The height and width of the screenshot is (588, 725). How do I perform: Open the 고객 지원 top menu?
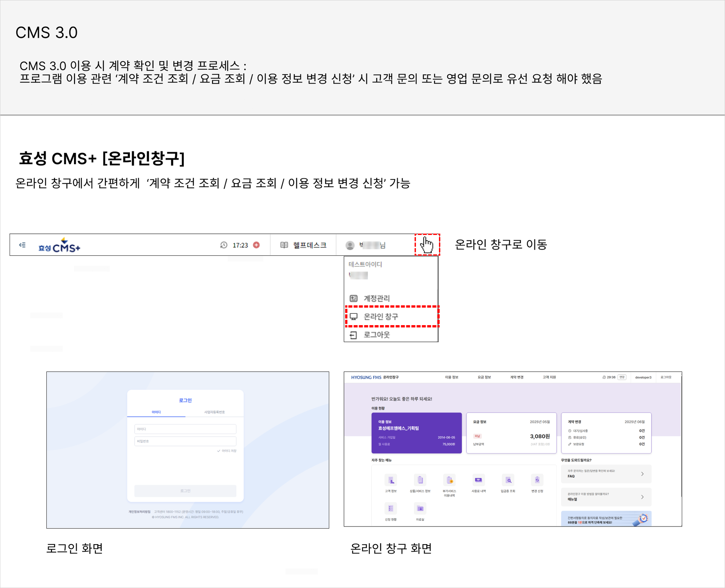549,377
